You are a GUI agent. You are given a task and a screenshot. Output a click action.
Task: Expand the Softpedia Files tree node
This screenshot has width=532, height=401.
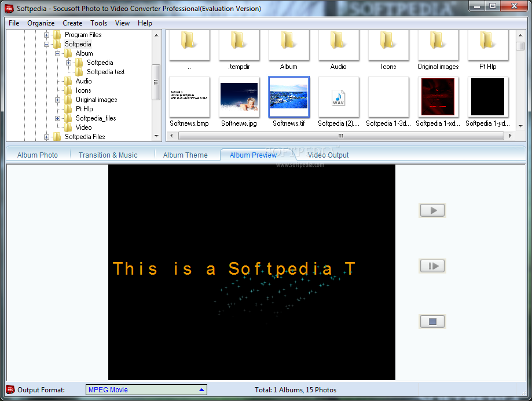[46, 137]
